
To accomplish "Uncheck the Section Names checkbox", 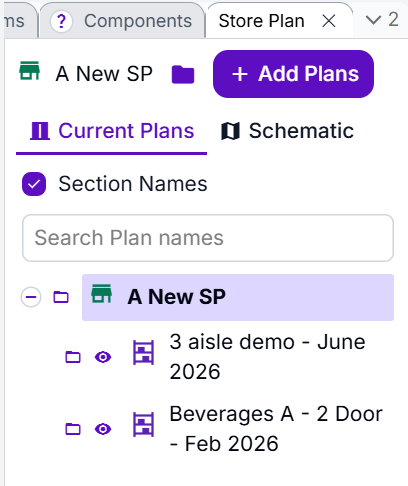I will pyautogui.click(x=34, y=184).
